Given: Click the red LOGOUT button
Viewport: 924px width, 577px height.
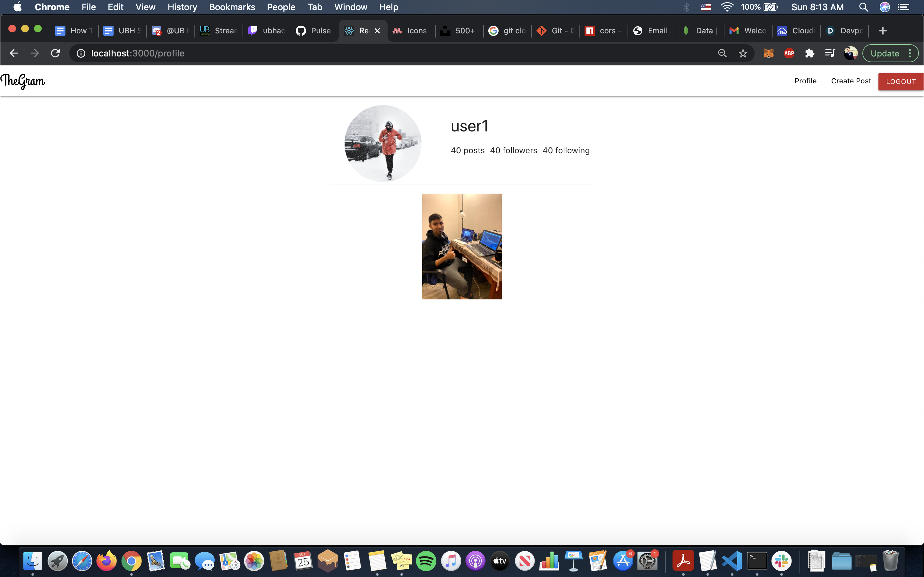Looking at the screenshot, I should click(900, 82).
